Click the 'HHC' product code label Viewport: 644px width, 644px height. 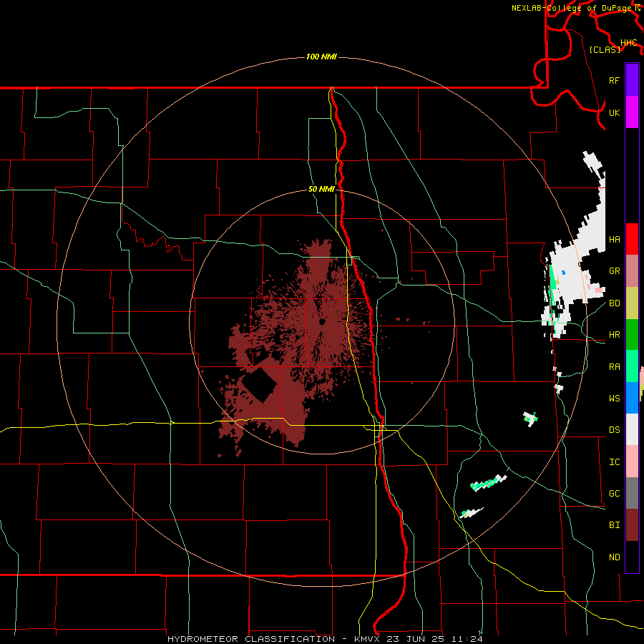pyautogui.click(x=628, y=43)
